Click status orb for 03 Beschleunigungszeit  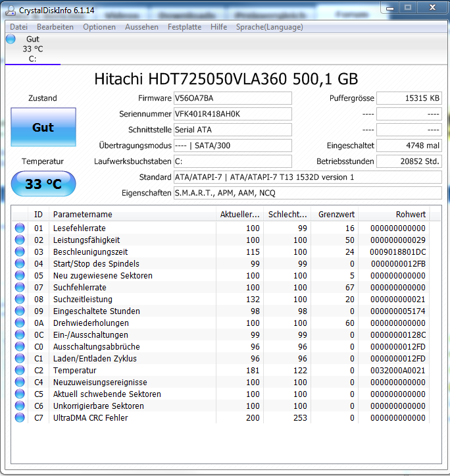tap(20, 251)
